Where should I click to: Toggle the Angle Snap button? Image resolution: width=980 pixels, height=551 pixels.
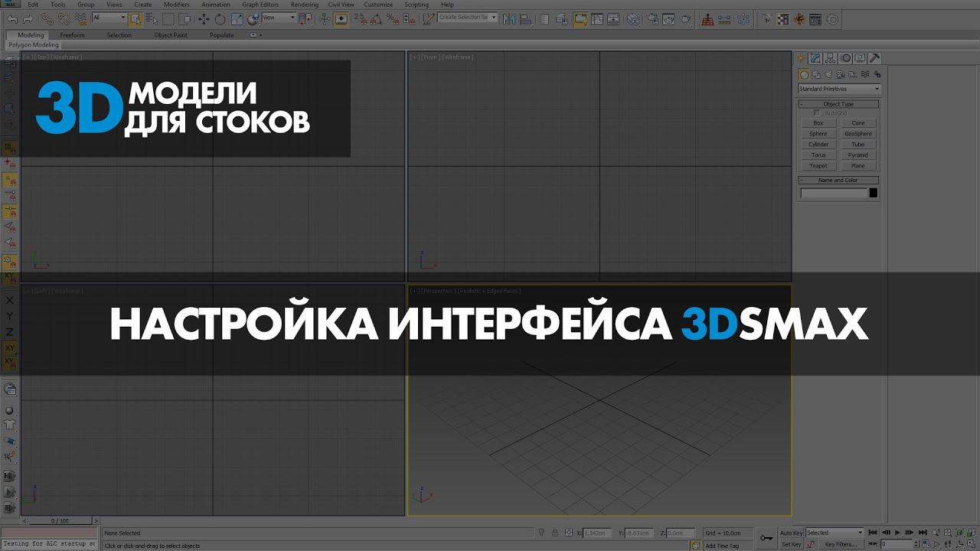click(376, 19)
